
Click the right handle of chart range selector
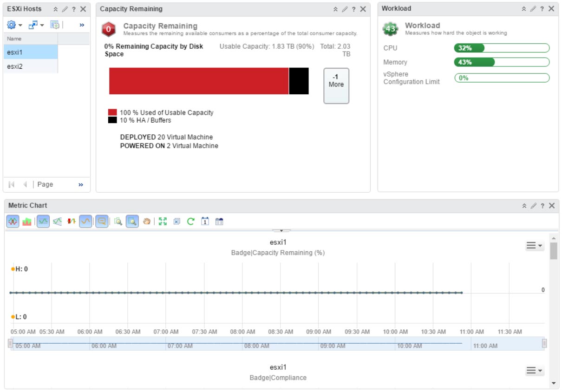544,343
